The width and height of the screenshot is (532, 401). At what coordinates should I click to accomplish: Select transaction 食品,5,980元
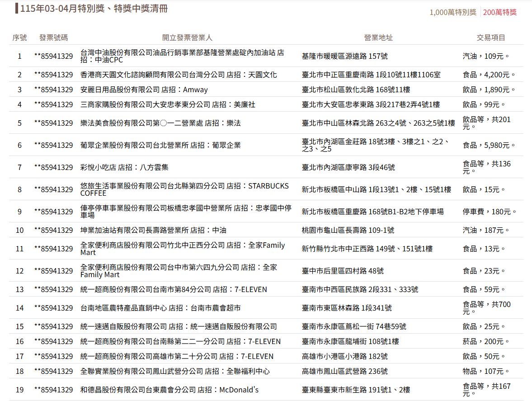489,145
